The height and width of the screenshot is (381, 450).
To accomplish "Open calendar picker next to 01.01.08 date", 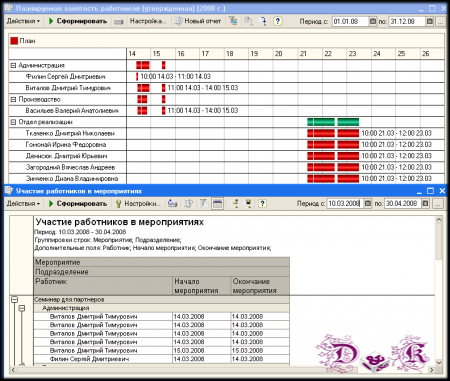I will click(373, 21).
